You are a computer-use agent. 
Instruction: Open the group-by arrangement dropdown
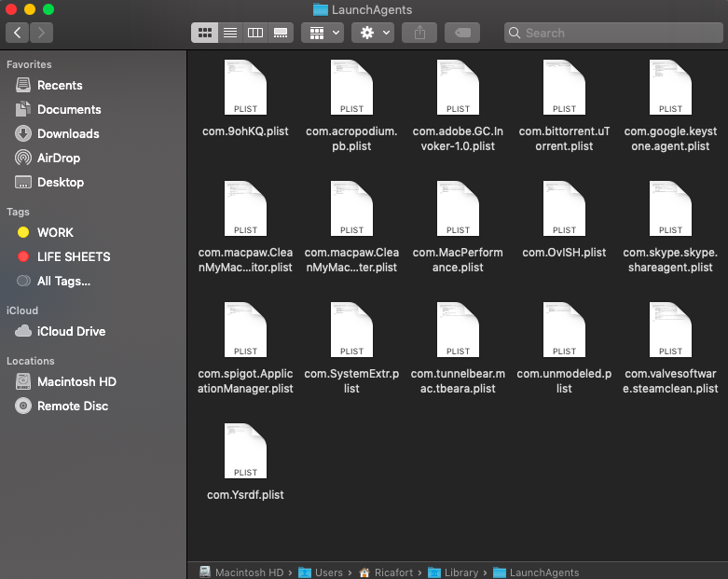pyautogui.click(x=323, y=33)
